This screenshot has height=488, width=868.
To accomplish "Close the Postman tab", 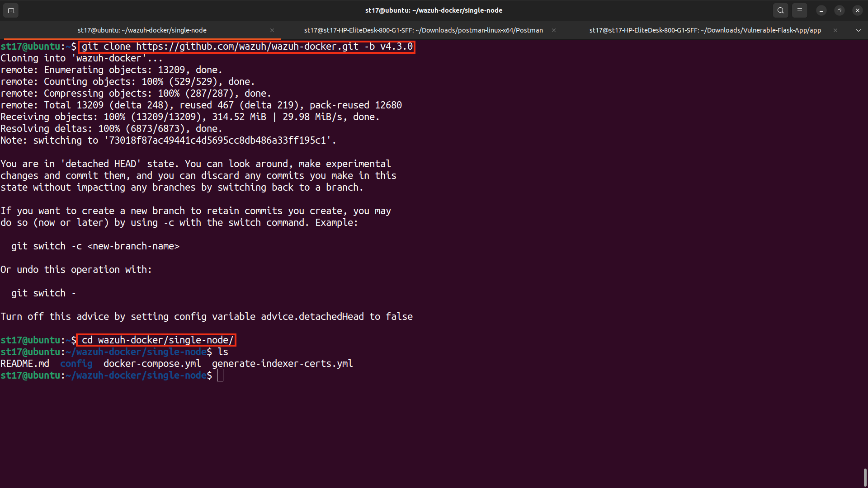I will click(x=553, y=30).
